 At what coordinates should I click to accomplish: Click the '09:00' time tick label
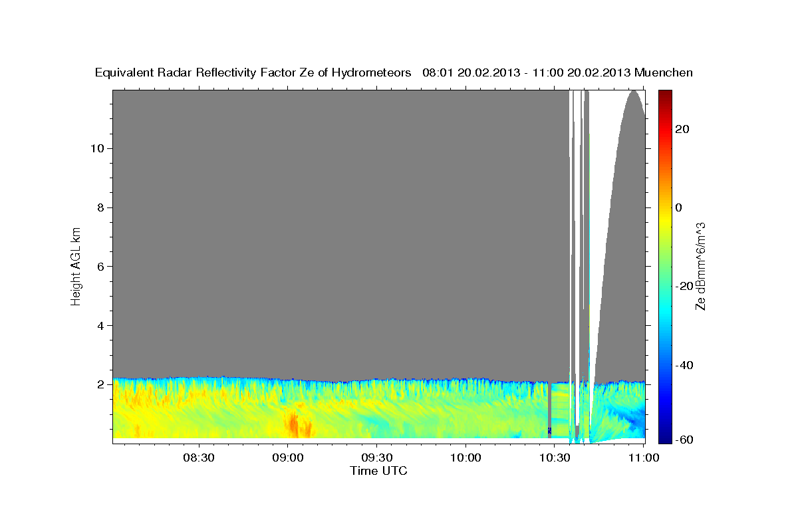pos(288,458)
